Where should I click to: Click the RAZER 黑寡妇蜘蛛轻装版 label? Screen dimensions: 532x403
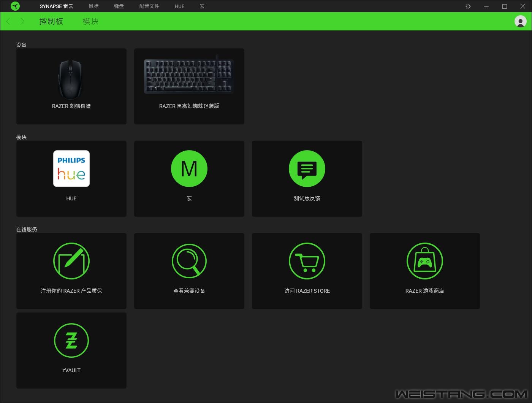[x=189, y=106]
